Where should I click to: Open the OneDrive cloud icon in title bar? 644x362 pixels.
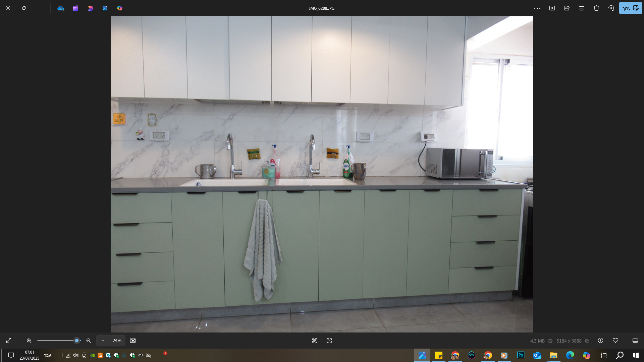pos(61,8)
